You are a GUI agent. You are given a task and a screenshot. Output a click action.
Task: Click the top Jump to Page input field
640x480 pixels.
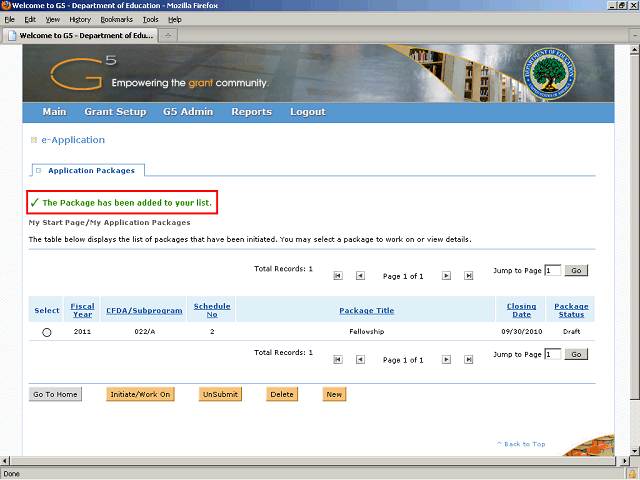click(553, 270)
